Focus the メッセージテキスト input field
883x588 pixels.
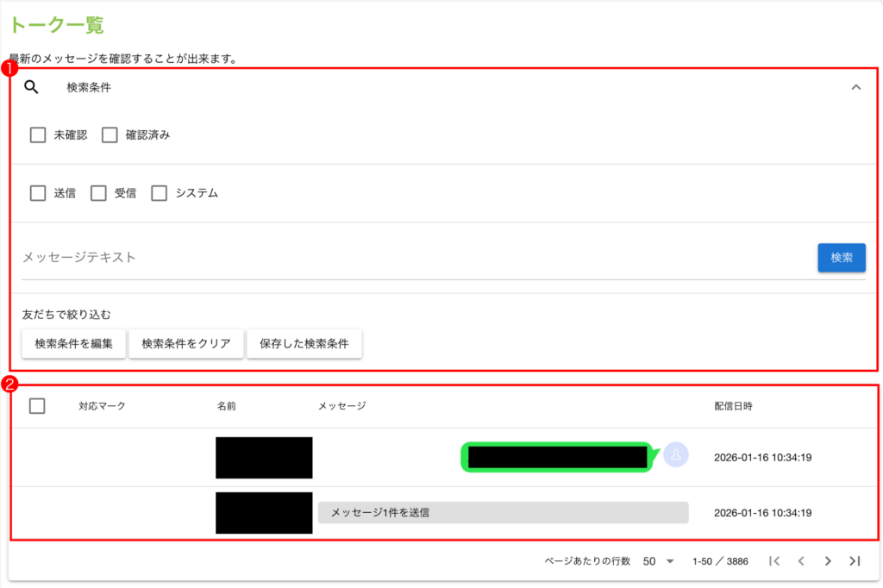(x=414, y=258)
